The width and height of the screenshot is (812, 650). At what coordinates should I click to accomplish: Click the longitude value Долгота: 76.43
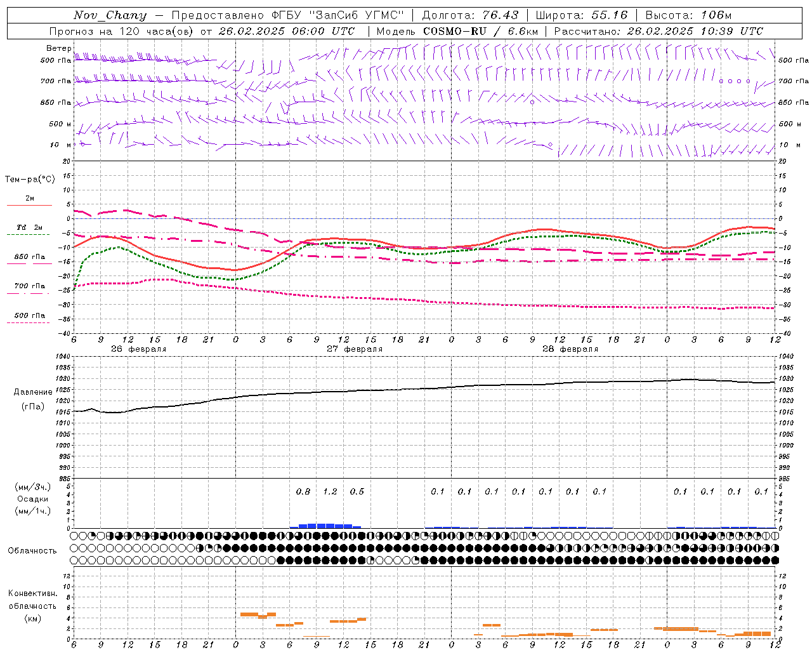[470, 15]
